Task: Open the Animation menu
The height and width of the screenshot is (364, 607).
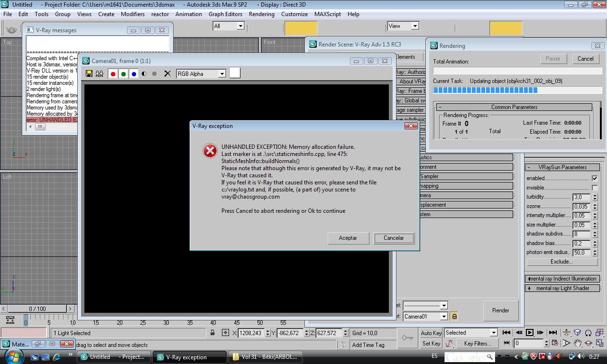Action: click(x=189, y=14)
